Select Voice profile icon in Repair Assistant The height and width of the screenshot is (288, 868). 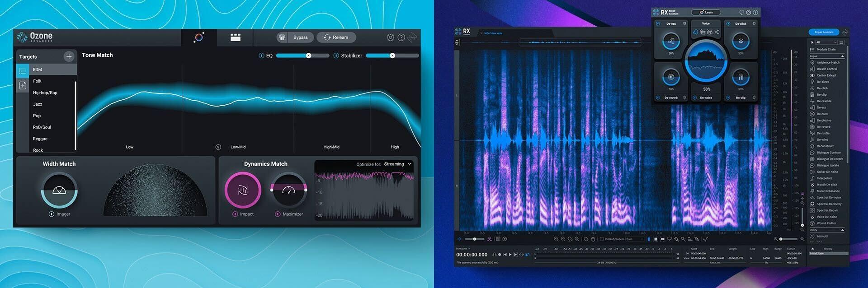(695, 32)
